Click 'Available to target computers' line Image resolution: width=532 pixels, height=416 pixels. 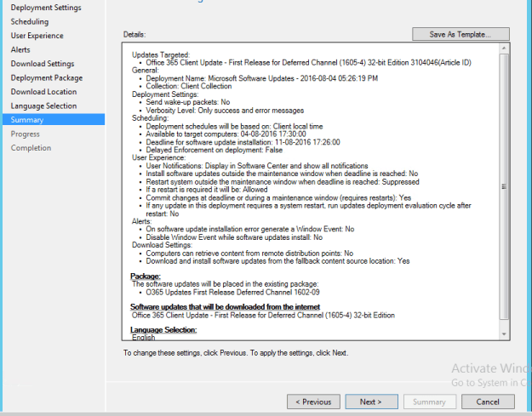click(x=226, y=134)
